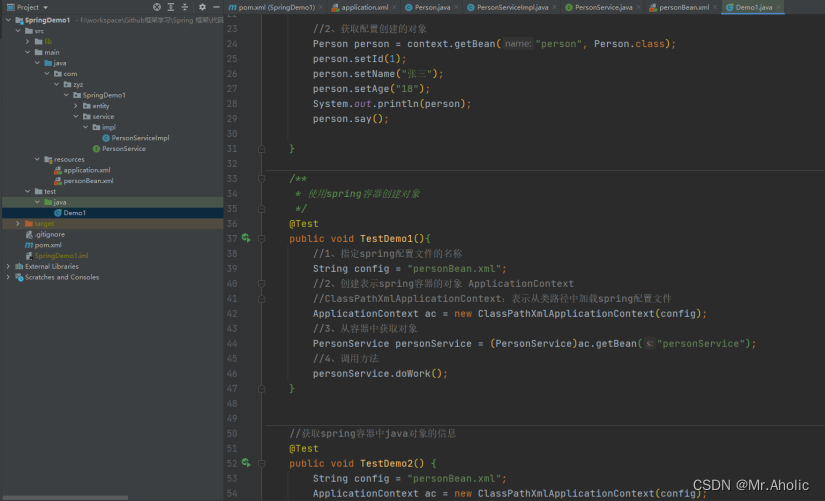Click the line number 44 in gutter
Viewport: 825px width, 501px height.
coord(232,343)
